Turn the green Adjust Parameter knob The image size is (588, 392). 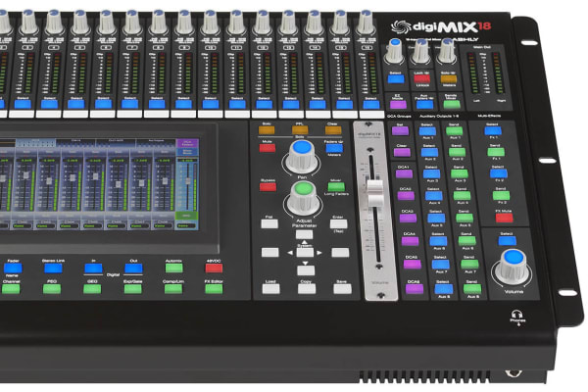click(x=304, y=198)
